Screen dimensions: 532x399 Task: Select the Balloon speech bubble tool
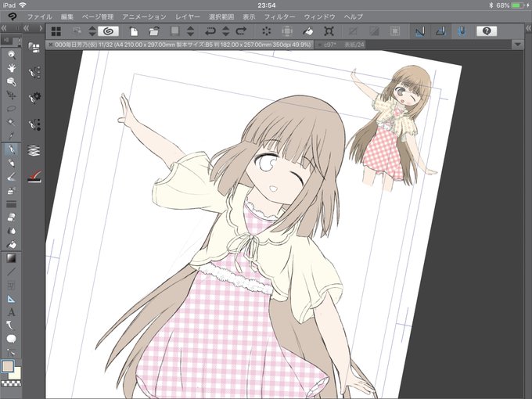[x=12, y=339]
